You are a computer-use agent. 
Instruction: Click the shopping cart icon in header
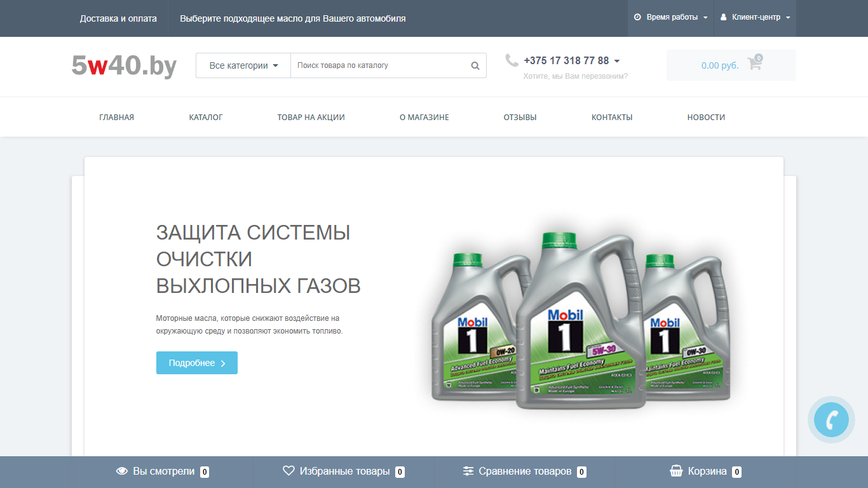(754, 63)
